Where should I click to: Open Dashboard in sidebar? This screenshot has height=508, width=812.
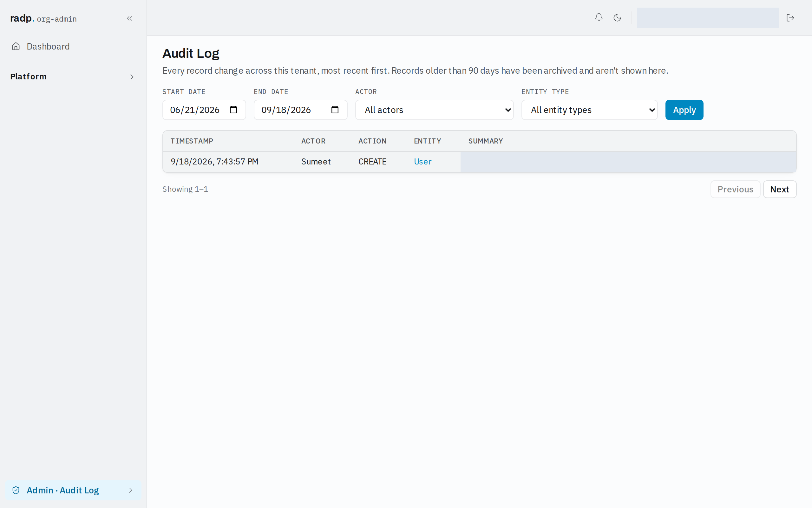[x=73, y=46]
